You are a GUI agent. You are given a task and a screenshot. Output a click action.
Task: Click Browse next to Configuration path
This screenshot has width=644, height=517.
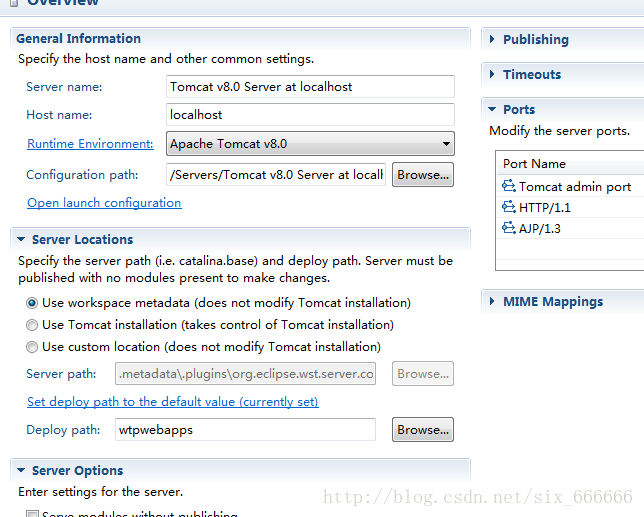(x=423, y=175)
